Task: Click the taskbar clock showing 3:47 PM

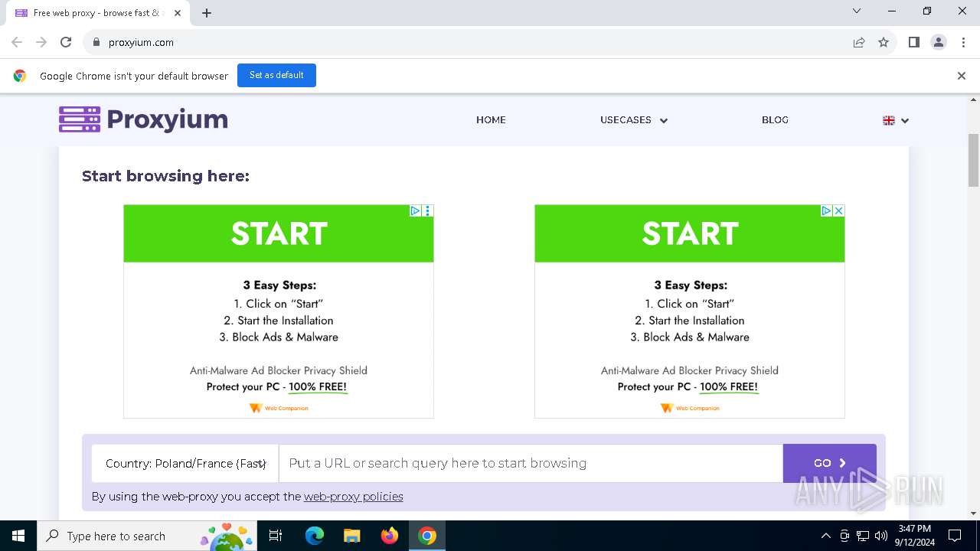Action: point(914,536)
